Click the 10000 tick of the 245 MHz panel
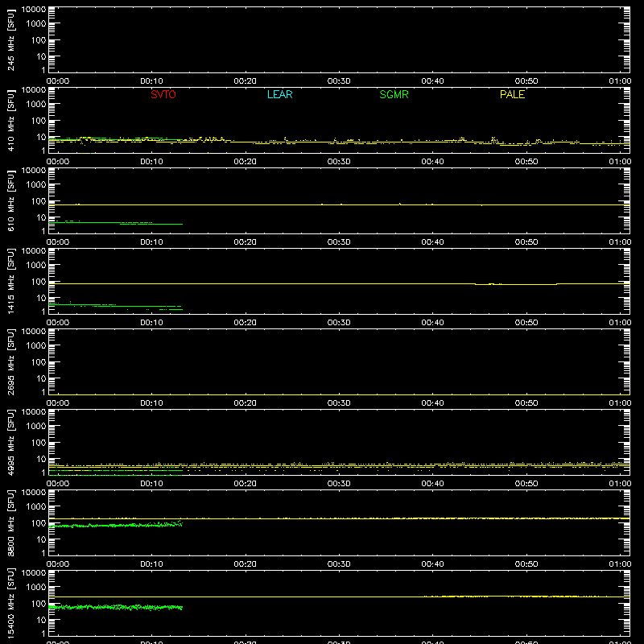Viewport: 644px width, 644px height. 34,10
